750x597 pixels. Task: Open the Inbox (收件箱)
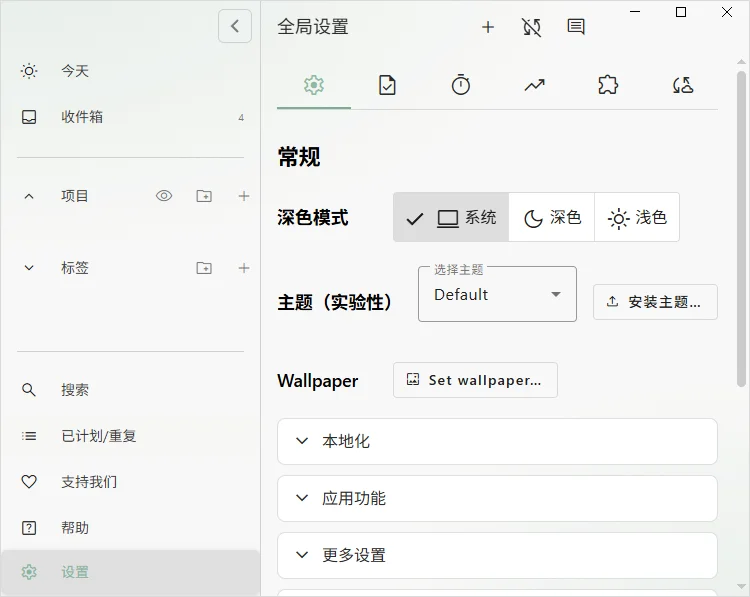[x=130, y=117]
